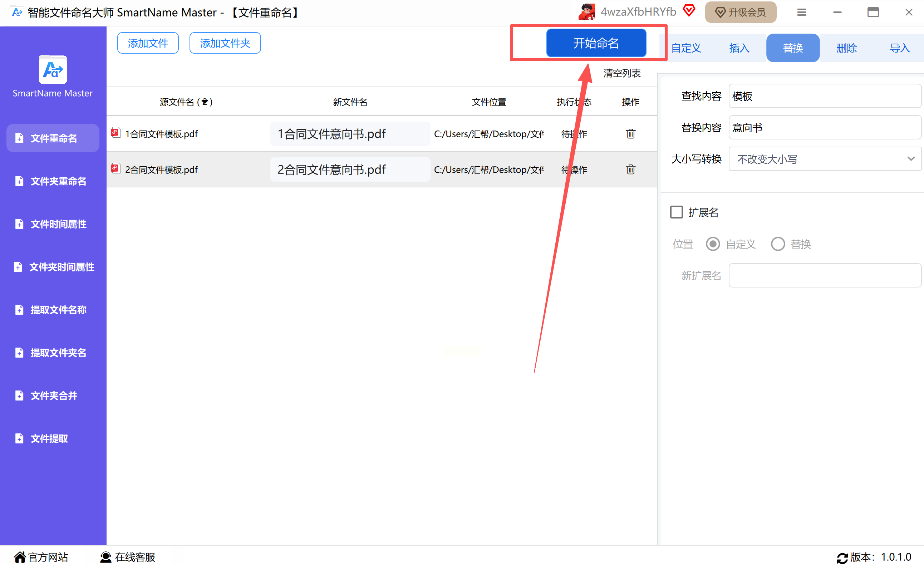Select the 替换 position radio button
This screenshot has width=924, height=565.
(777, 244)
